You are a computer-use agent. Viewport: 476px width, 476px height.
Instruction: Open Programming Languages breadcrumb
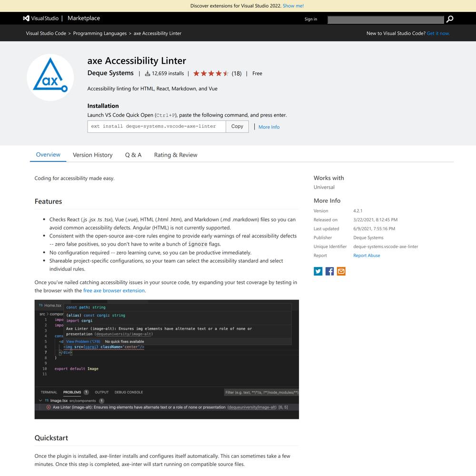(x=100, y=33)
